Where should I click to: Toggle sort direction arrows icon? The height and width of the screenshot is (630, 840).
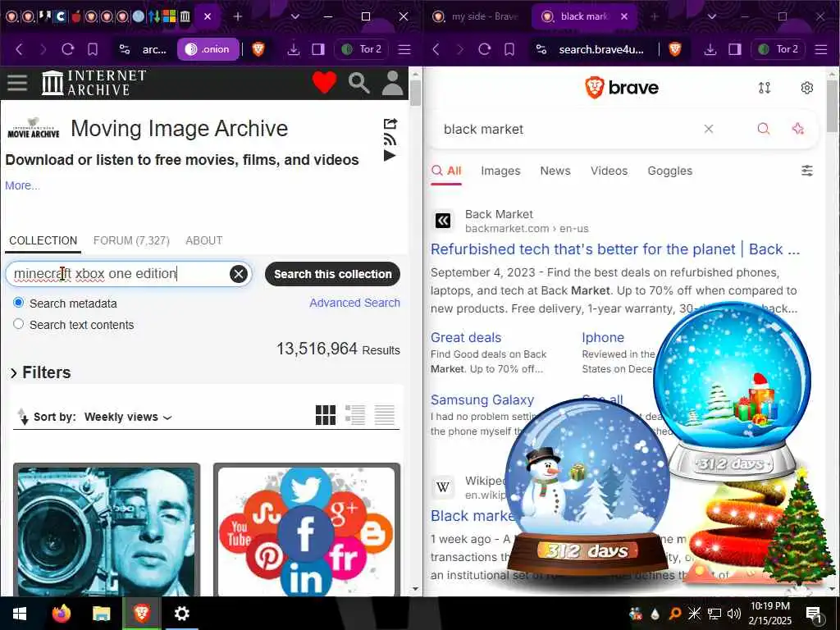[22, 416]
